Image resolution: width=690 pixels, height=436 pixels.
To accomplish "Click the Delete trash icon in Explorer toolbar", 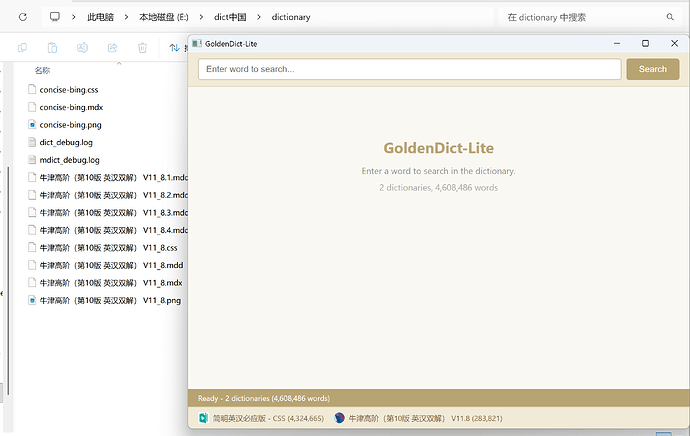I will 142,48.
